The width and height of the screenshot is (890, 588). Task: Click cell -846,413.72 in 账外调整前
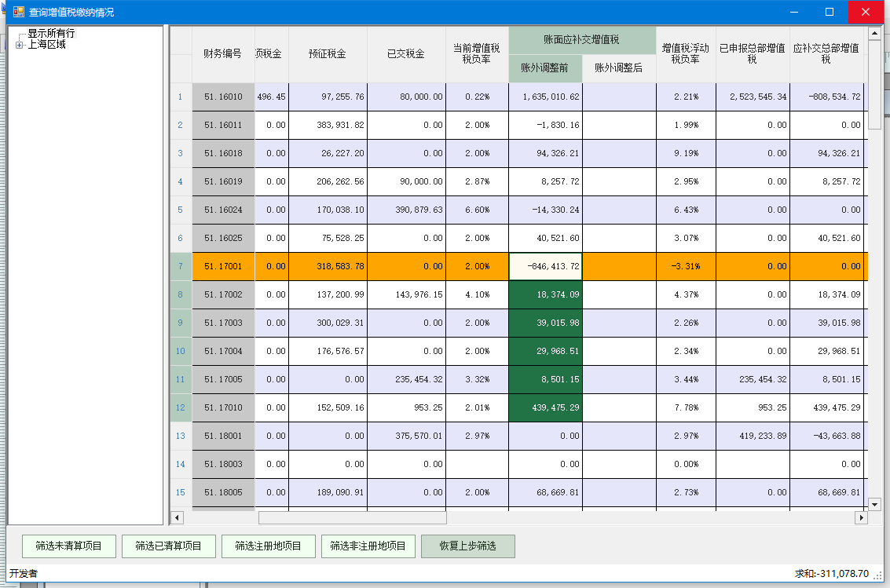click(x=545, y=266)
